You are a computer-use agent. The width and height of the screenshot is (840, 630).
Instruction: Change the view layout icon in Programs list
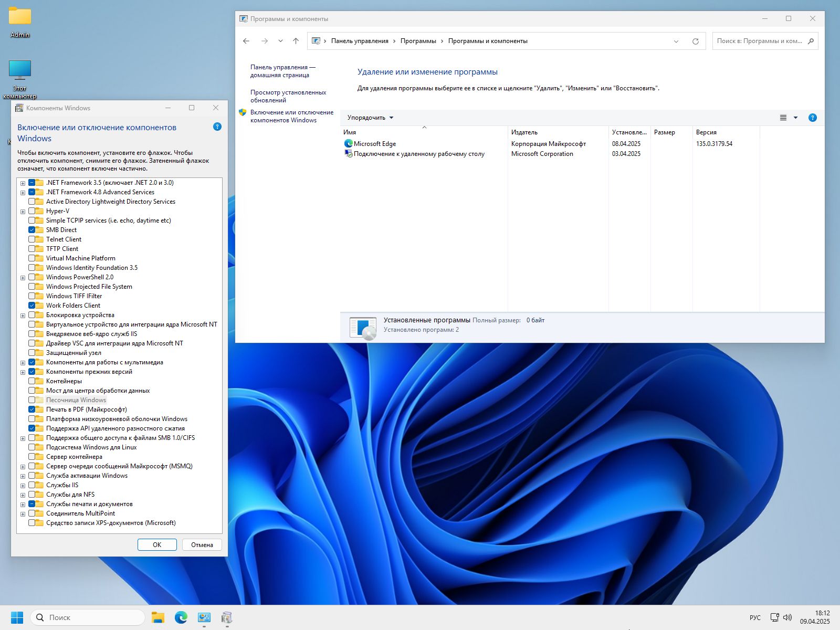pos(783,118)
